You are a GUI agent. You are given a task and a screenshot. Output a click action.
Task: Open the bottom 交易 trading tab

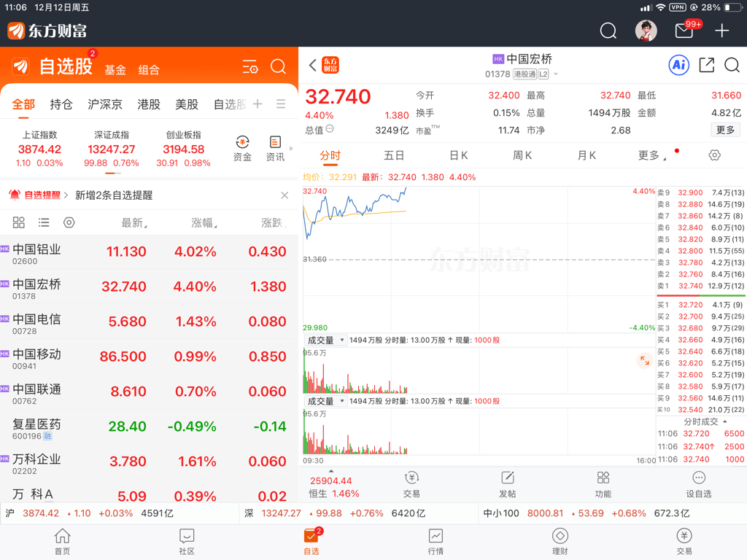(x=684, y=542)
